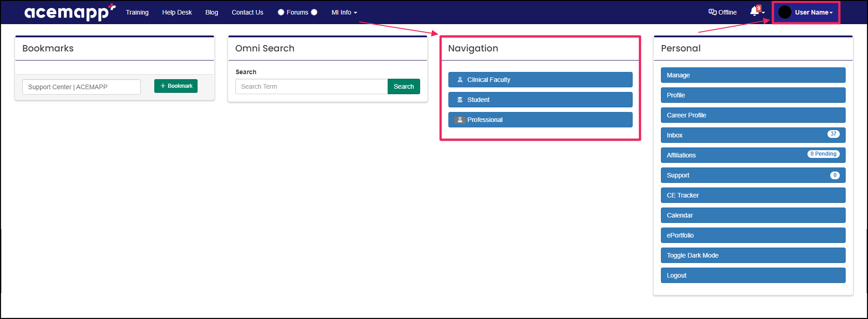The image size is (868, 319).
Task: Click the Personal panel heading
Action: pyautogui.click(x=680, y=48)
